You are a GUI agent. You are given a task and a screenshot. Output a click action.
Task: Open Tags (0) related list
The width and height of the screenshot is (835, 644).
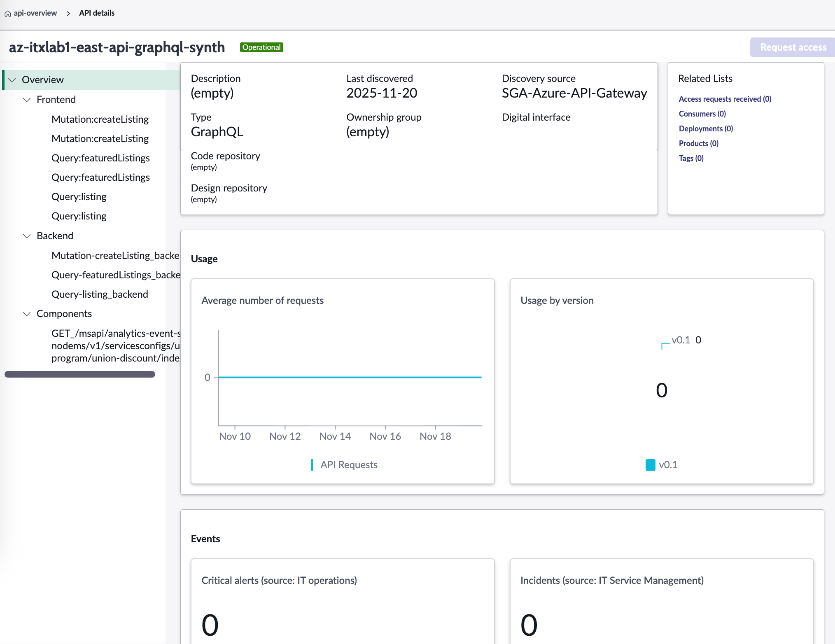coord(691,159)
